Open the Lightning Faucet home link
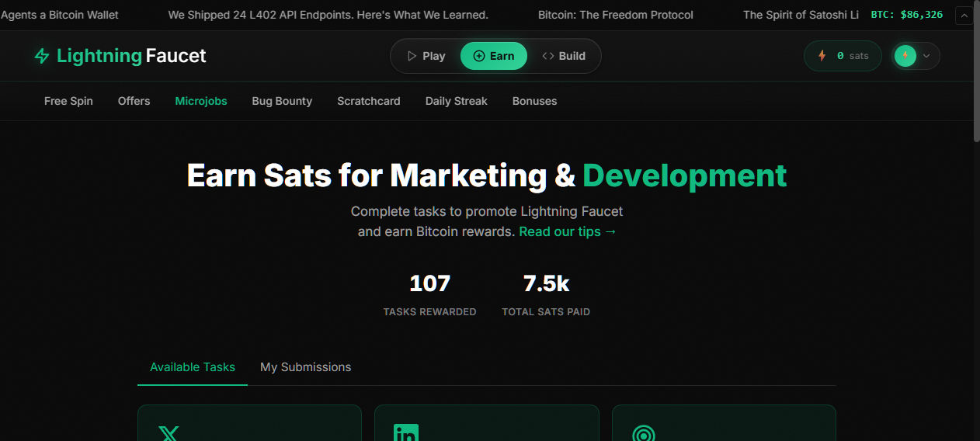This screenshot has width=980, height=441. [x=120, y=56]
